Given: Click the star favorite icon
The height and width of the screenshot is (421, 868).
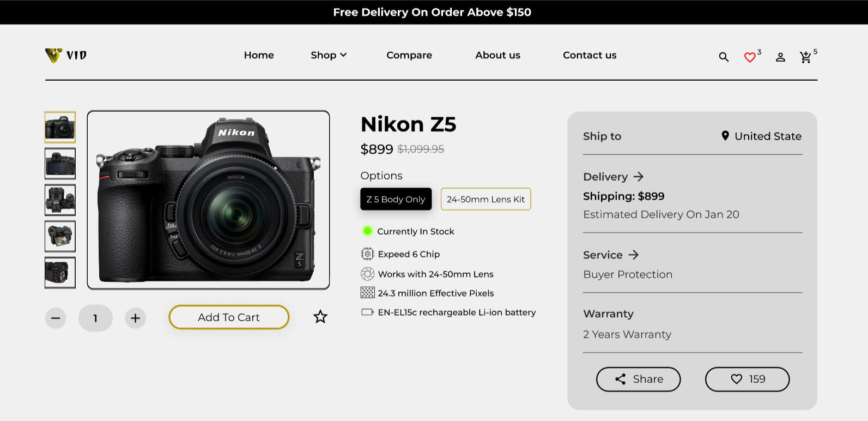Looking at the screenshot, I should click(320, 317).
